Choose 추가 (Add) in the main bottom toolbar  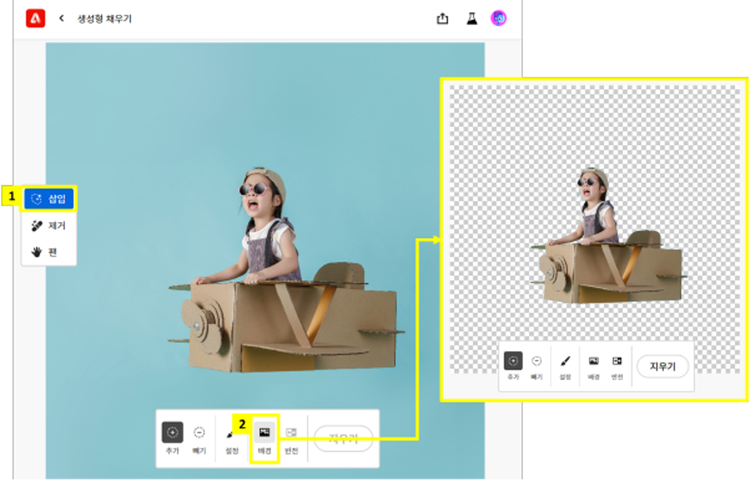tap(172, 437)
